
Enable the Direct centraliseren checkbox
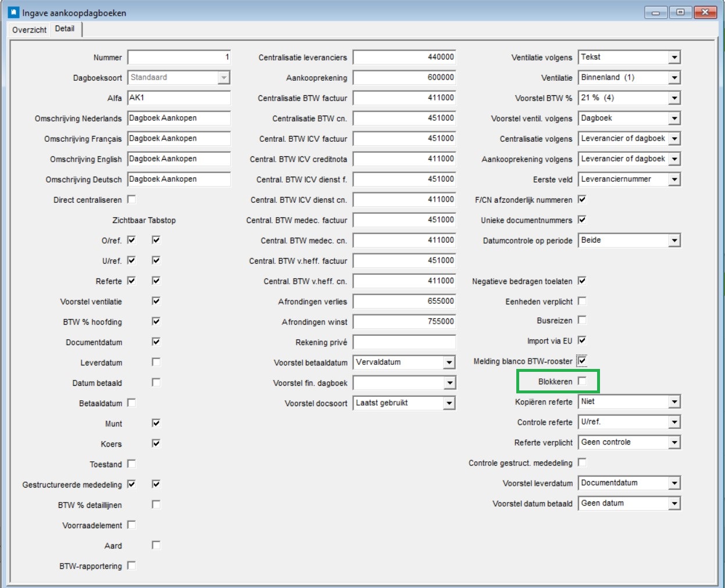[131, 199]
